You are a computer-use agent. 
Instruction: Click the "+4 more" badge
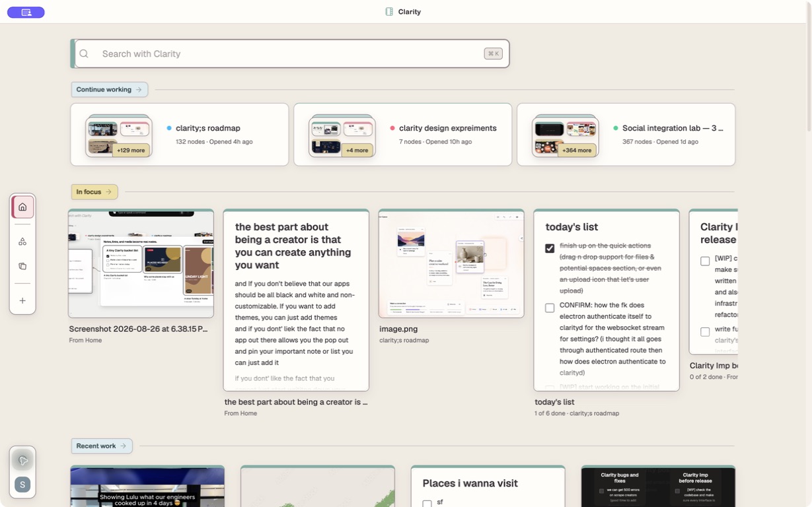click(x=357, y=150)
